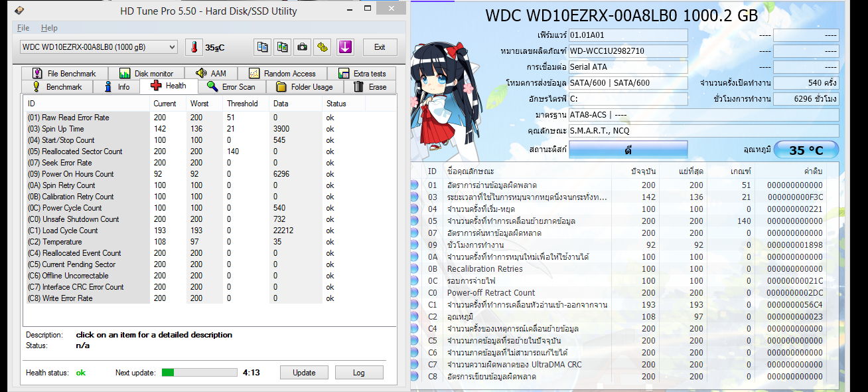
Task: Click the copy text to clipboard icon
Action: coord(263,47)
